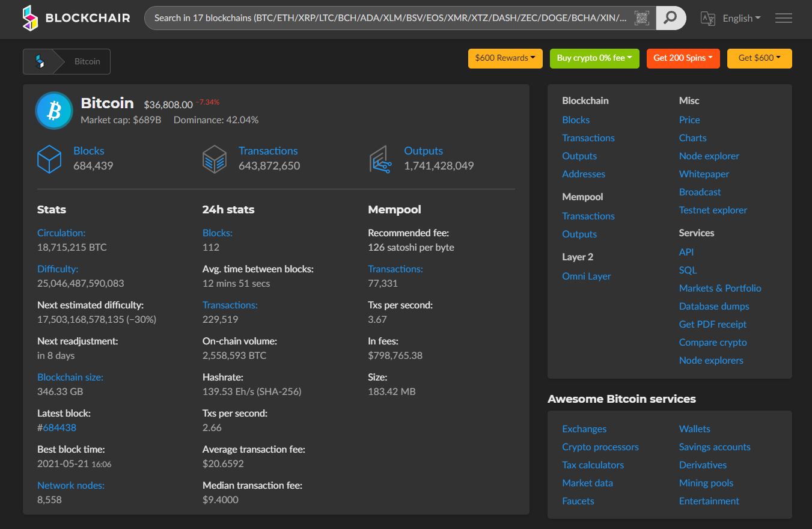Open the Node explorer link
Viewport: 812px width, 529px height.
[x=709, y=156]
